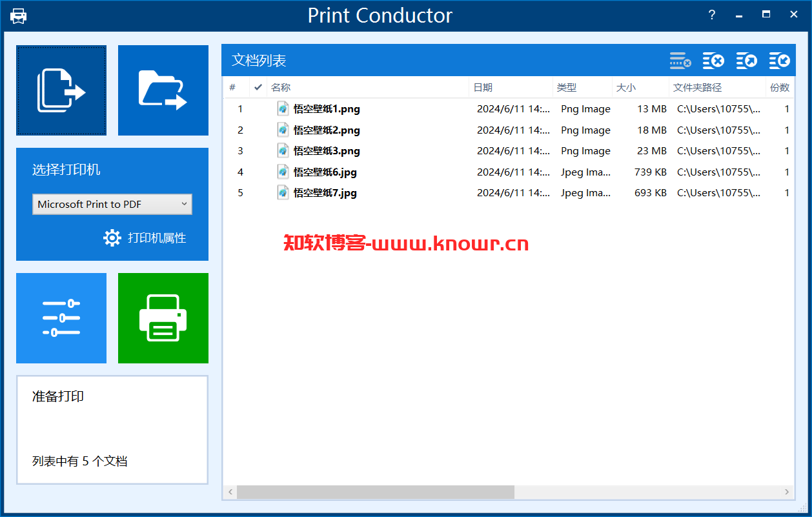Screen dimensions: 812x517
Task: Click date cell of 悟空壁纸2.png row
Action: (x=514, y=130)
